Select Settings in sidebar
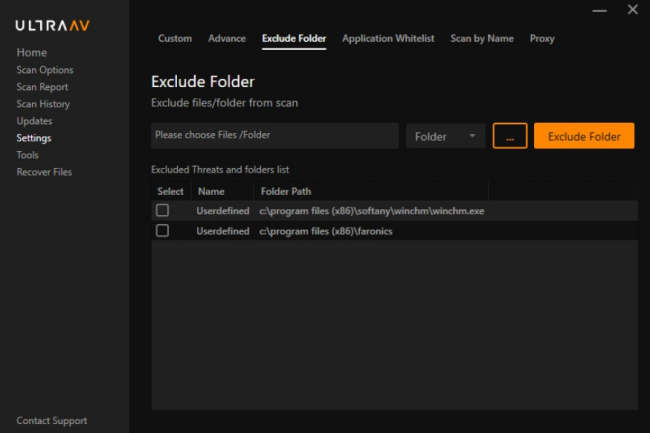The height and width of the screenshot is (433, 650). coord(34,138)
